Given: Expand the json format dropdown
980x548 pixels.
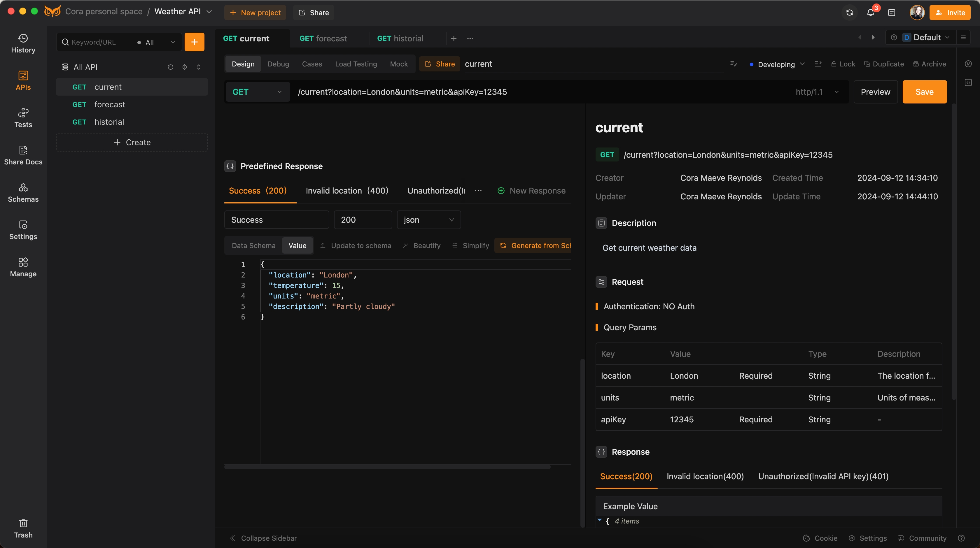Looking at the screenshot, I should coord(429,220).
